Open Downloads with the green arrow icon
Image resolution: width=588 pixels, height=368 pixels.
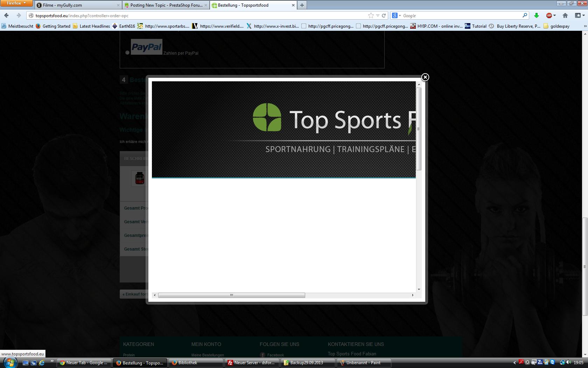pos(536,15)
